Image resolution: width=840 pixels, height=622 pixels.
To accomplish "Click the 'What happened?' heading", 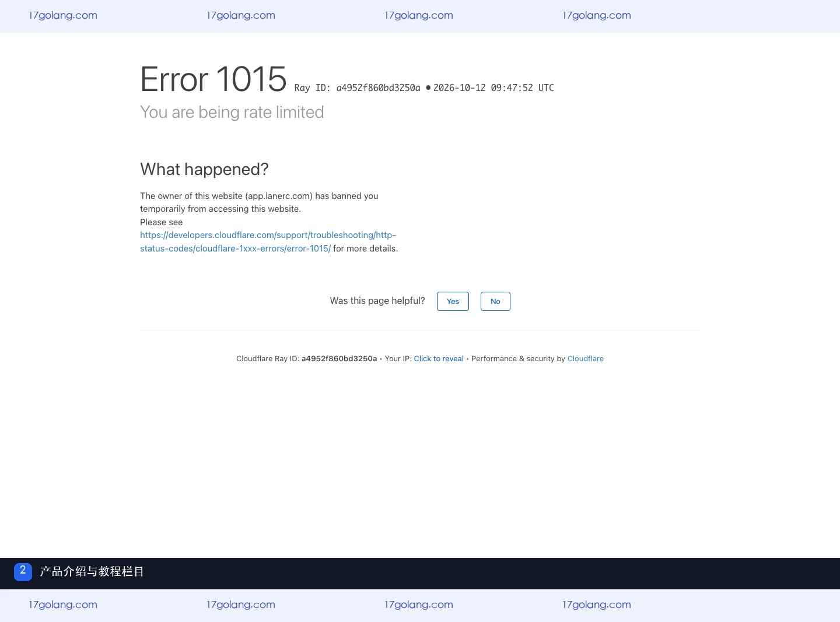I will coord(204,169).
